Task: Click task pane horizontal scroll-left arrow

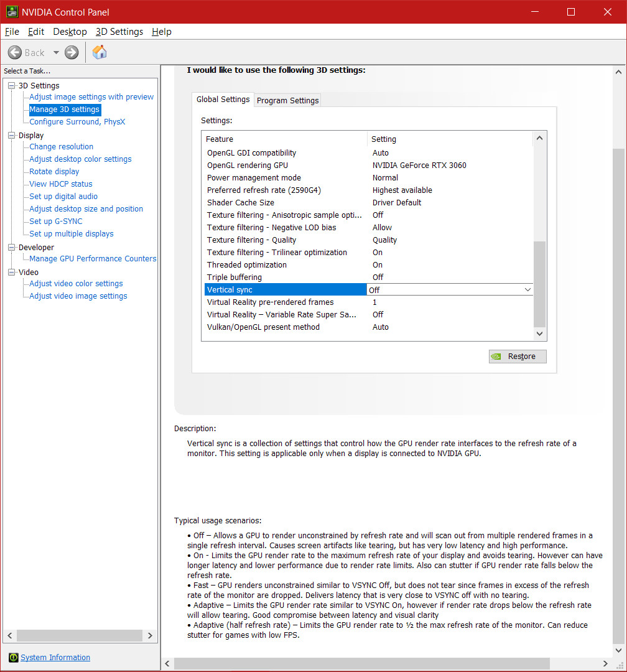Action: click(x=10, y=635)
